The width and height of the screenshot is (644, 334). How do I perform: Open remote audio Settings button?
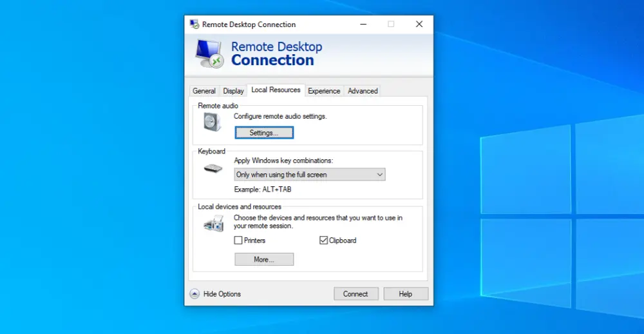coord(264,133)
